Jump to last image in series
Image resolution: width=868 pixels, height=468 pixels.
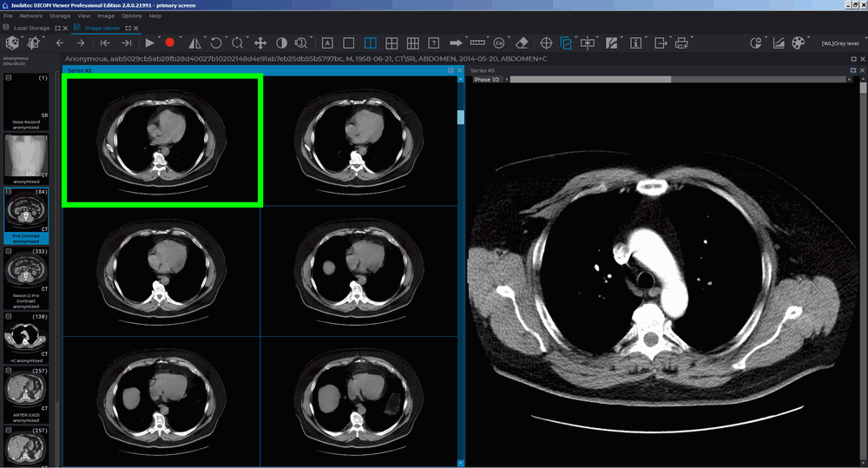coord(127,43)
